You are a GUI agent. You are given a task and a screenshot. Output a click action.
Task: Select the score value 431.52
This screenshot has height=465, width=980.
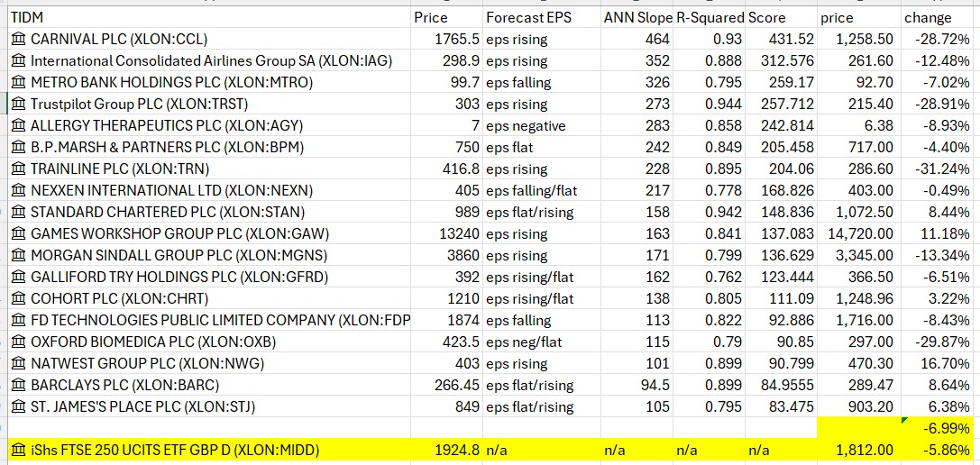pyautogui.click(x=782, y=40)
